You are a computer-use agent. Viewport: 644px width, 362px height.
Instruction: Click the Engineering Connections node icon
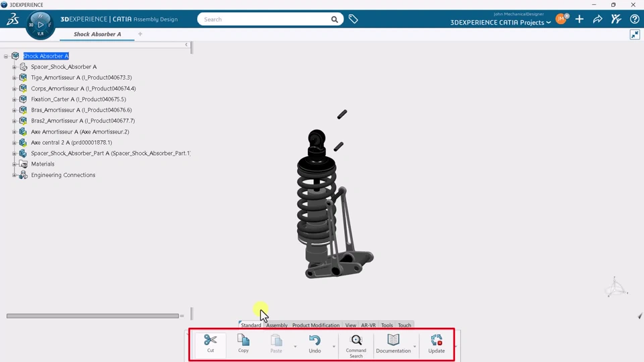click(23, 175)
